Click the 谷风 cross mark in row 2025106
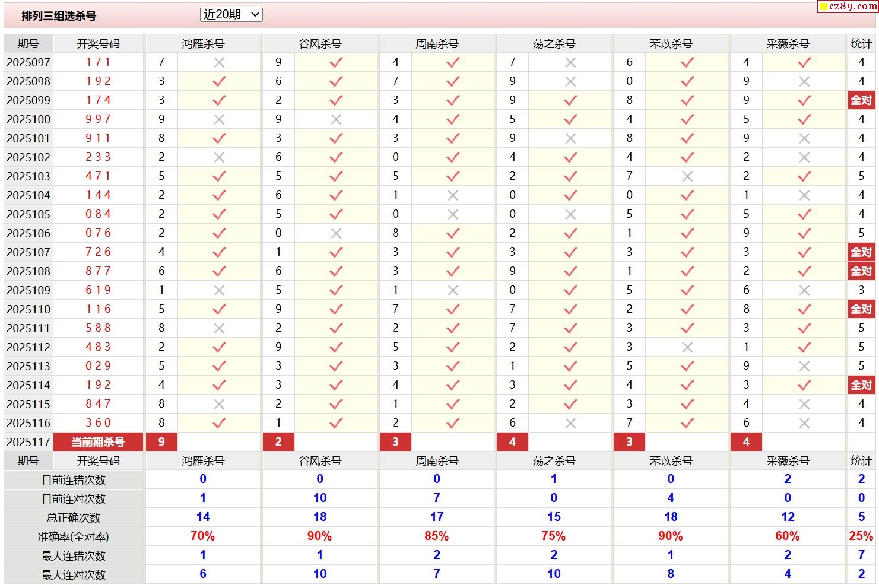The image size is (879, 588). [336, 233]
